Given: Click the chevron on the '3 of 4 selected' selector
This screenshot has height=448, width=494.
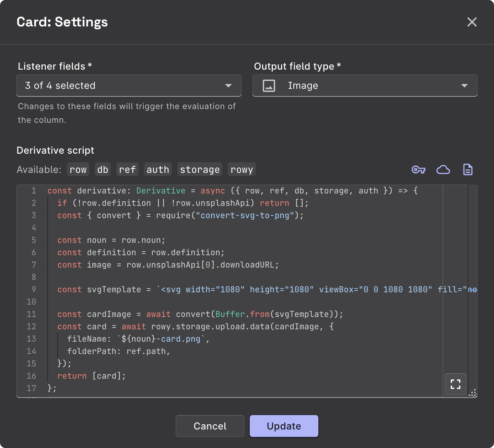Looking at the screenshot, I should point(228,85).
